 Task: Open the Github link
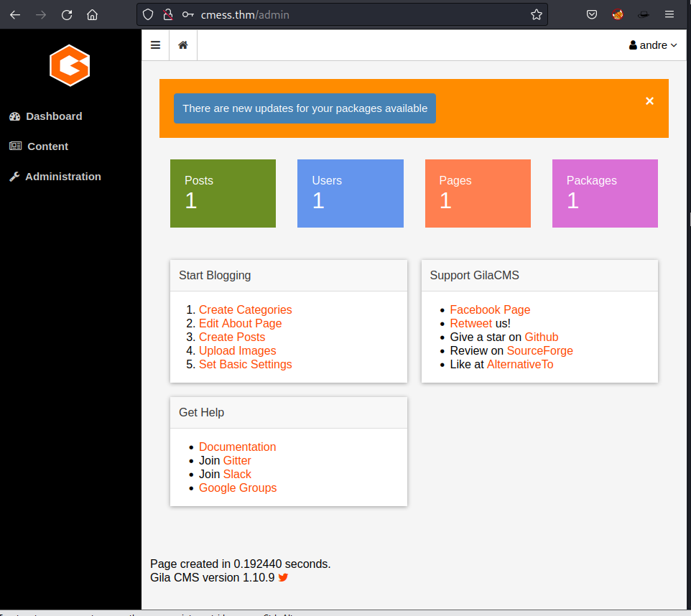pos(541,337)
